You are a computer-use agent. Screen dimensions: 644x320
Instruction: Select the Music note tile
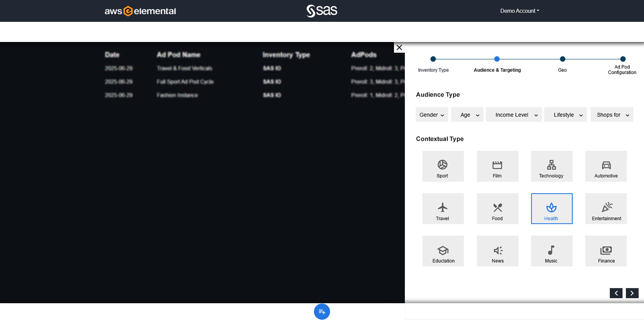[551, 251]
